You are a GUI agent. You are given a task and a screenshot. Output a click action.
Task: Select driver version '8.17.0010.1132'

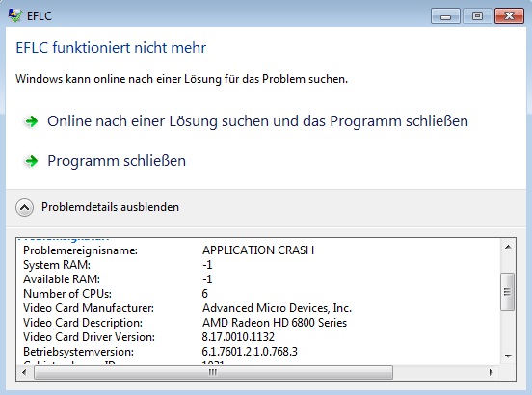pyautogui.click(x=238, y=337)
